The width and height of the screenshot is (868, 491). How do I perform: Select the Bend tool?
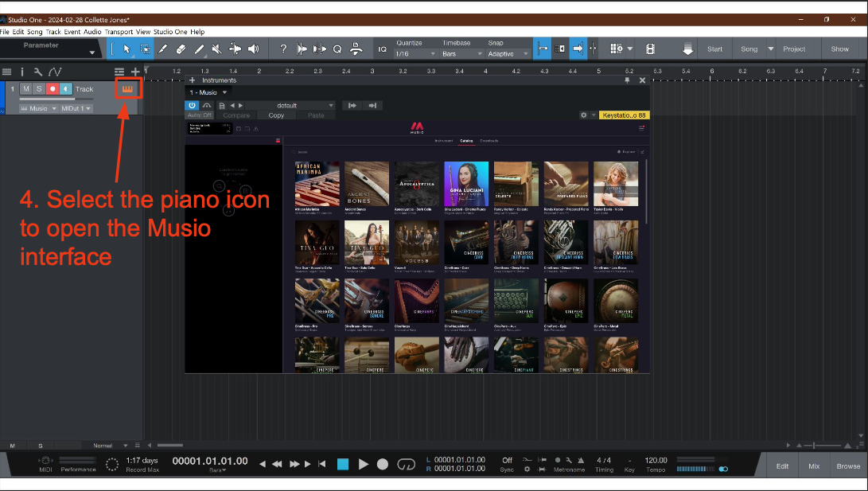pos(235,49)
